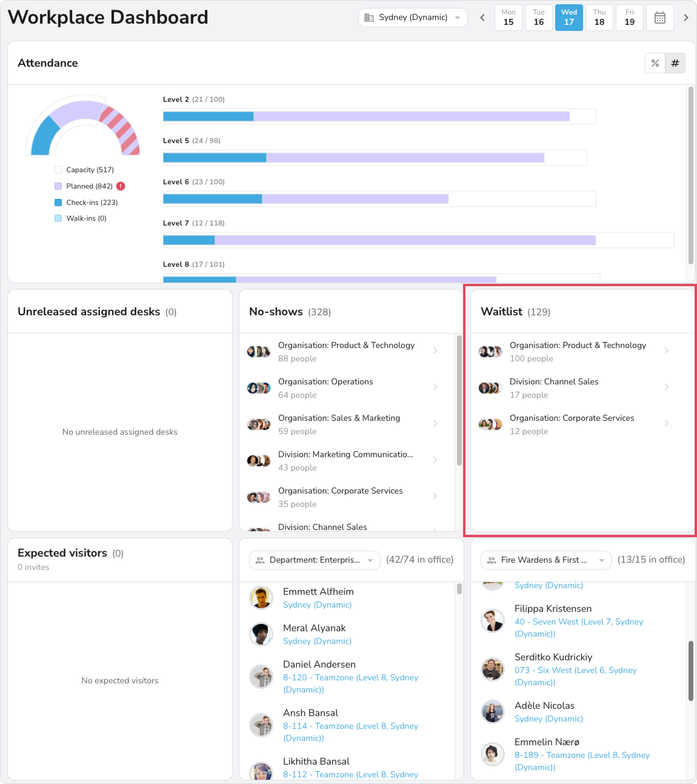Select Mon 15 date tab
The width and height of the screenshot is (697, 784).
click(x=508, y=18)
